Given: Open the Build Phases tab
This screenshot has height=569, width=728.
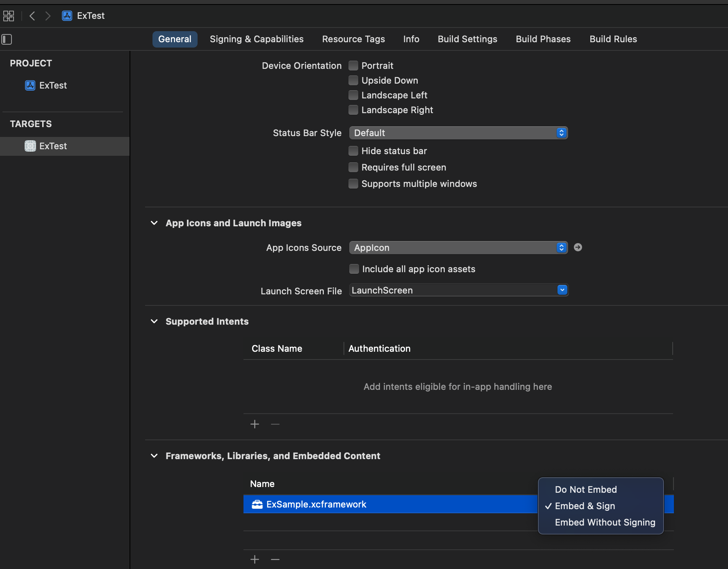Looking at the screenshot, I should tap(543, 39).
